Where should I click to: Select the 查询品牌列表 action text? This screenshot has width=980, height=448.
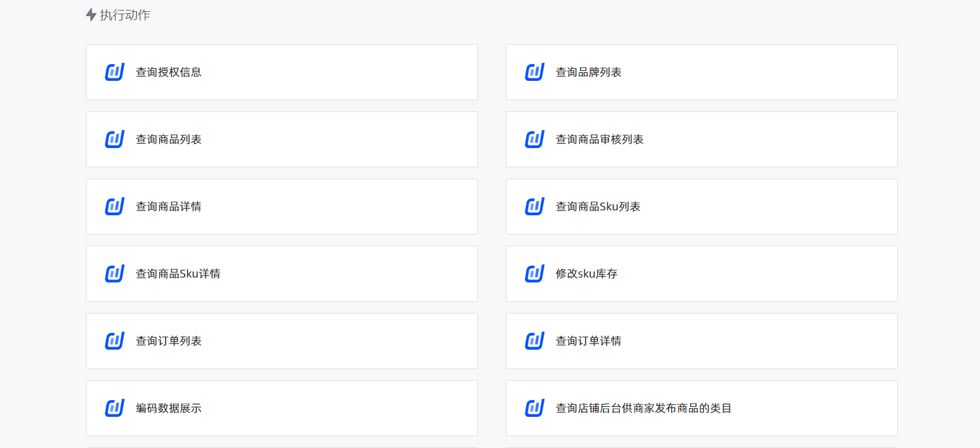589,72
